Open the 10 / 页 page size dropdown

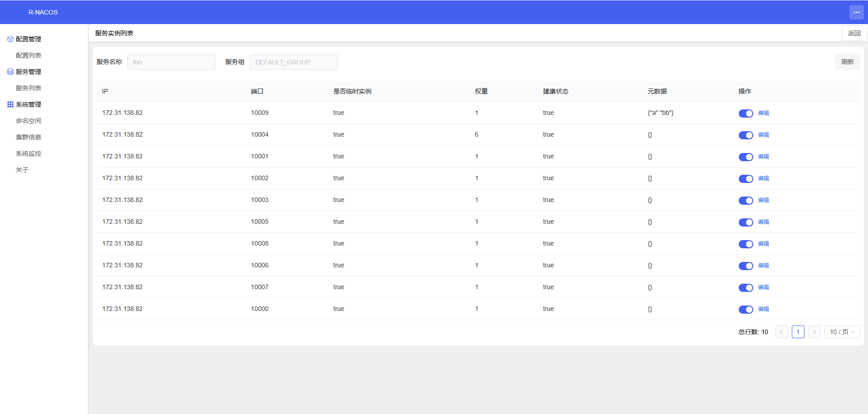point(842,332)
